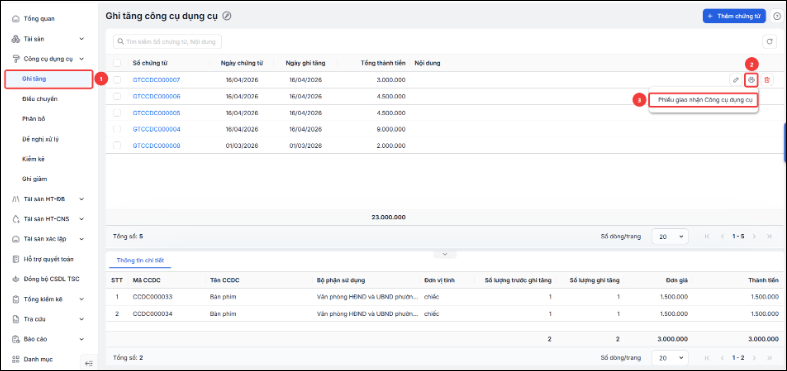787x371 pixels.
Task: Click the pencil edit icon for GTCCDC000007
Action: tap(735, 80)
